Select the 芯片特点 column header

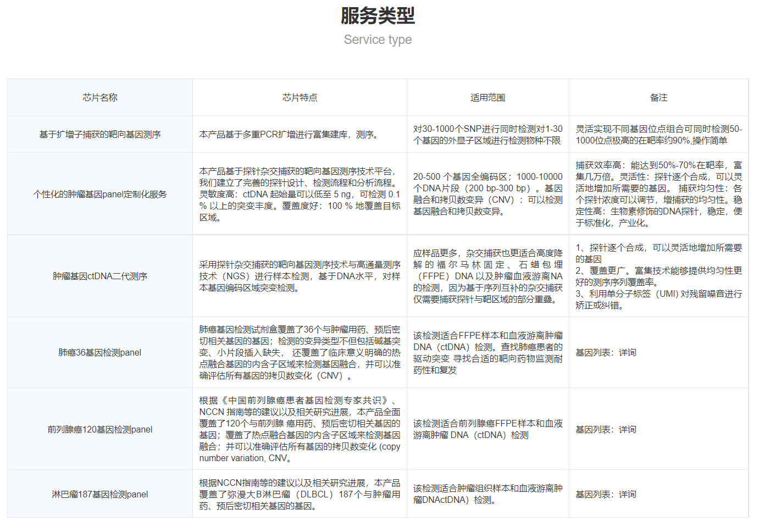pyautogui.click(x=300, y=97)
